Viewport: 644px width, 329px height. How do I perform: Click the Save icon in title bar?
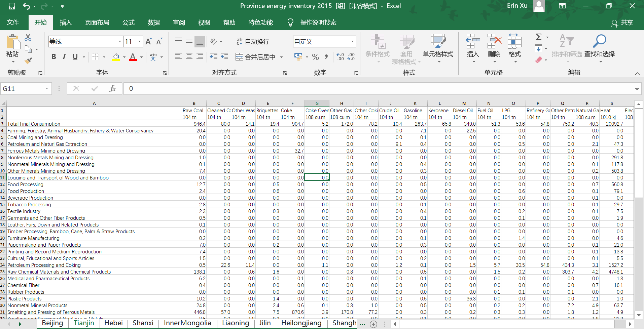pos(12,6)
